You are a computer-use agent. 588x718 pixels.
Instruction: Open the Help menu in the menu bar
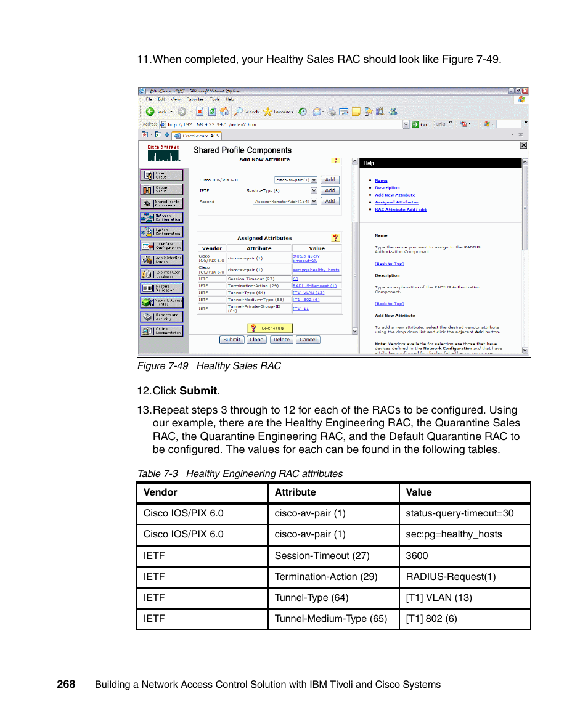pos(230,99)
